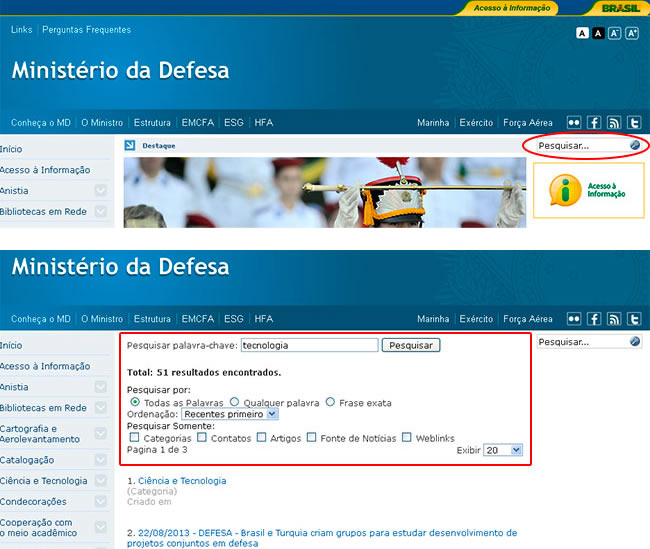Expand Catalogação sidebar arrow
Image resolution: width=650 pixels, height=549 pixels.
click(x=100, y=460)
